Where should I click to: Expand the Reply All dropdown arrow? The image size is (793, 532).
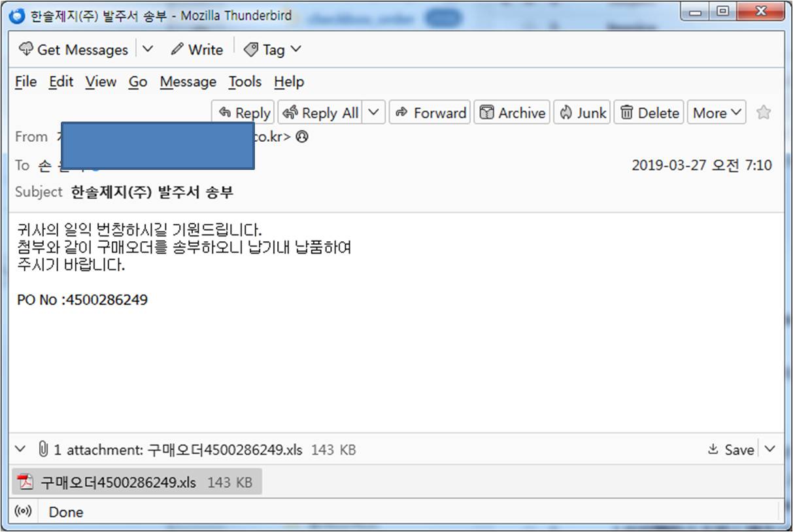373,112
